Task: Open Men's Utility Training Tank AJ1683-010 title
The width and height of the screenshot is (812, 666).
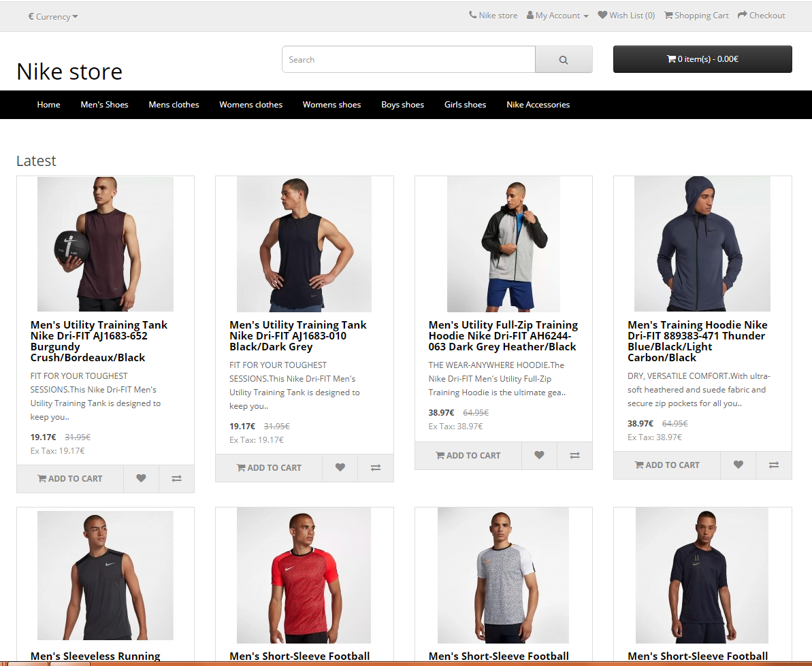Action: coord(297,336)
